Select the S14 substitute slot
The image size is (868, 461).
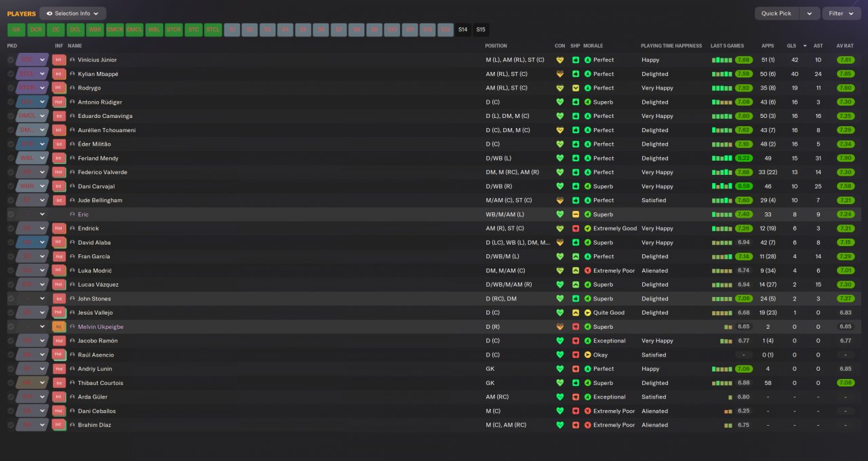(x=462, y=30)
